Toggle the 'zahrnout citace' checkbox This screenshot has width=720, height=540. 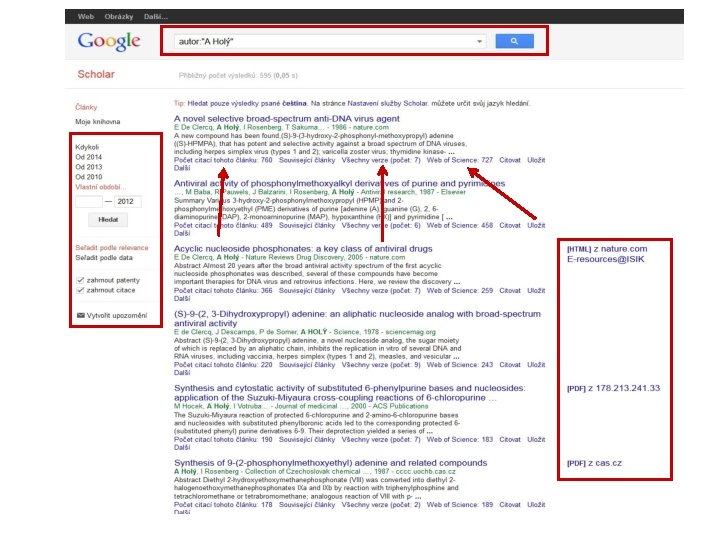[x=80, y=290]
